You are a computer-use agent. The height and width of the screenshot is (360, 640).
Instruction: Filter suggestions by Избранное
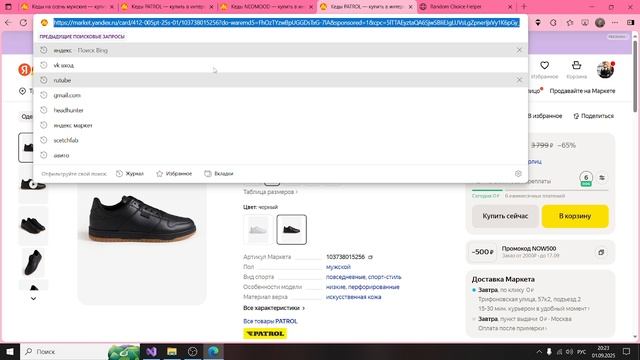[x=174, y=173]
